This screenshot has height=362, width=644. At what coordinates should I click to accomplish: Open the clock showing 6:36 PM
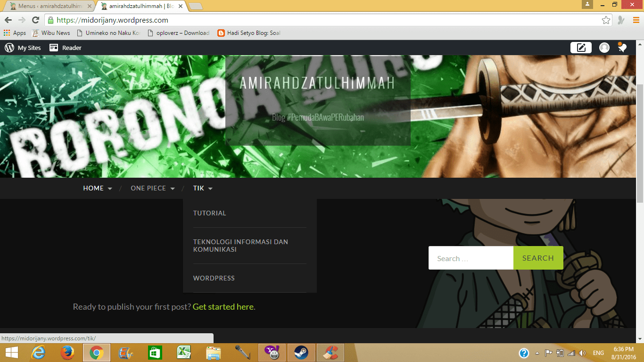pyautogui.click(x=623, y=353)
